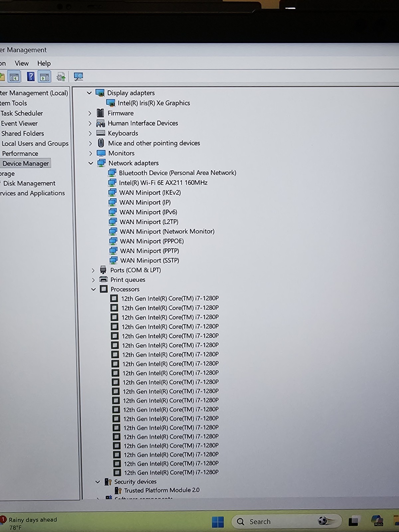This screenshot has width=399, height=532.
Task: Click the Scan for hardware changes monitor icon
Action: click(78, 77)
